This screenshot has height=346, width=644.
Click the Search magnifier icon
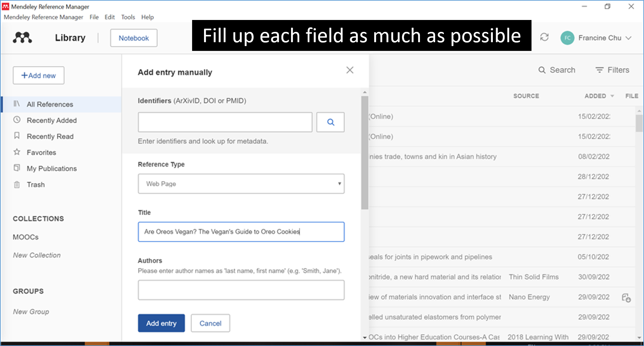(x=542, y=70)
